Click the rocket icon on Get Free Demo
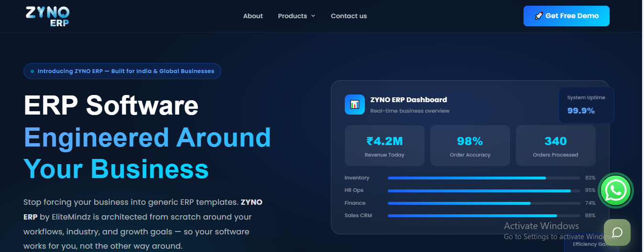 tap(538, 16)
